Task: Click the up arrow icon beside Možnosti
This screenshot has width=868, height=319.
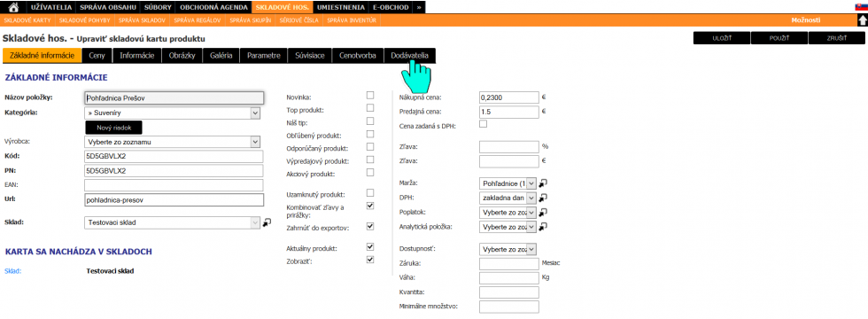Action: click(x=863, y=20)
